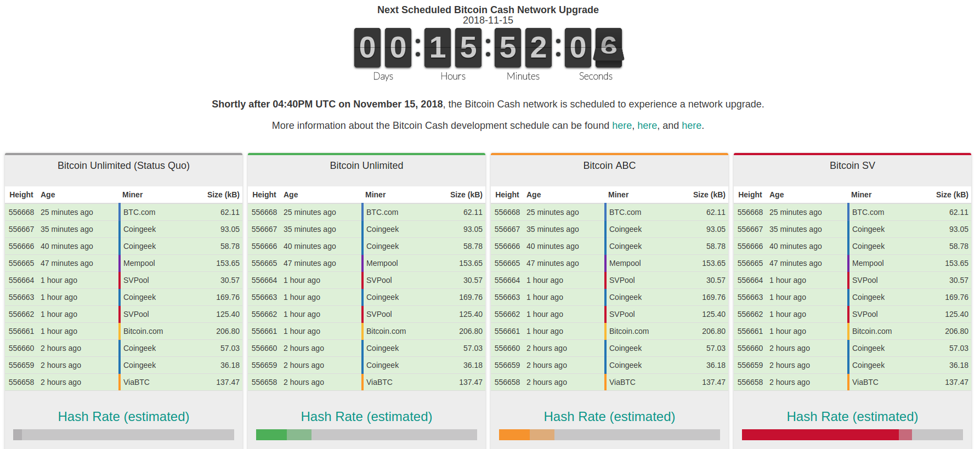
Task: Select height 556668 in the Bitcoin SV panel
Action: tap(750, 212)
